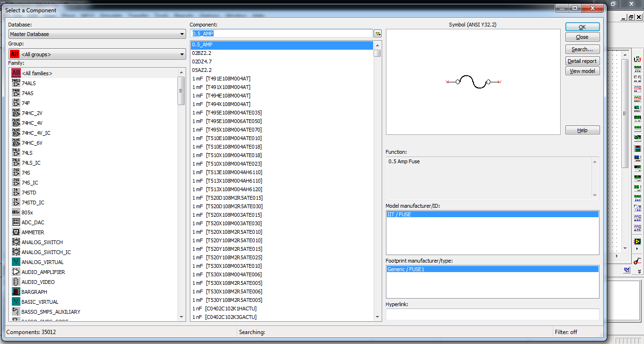Open the Group dropdown showing All groups
This screenshot has height=344, width=644.
point(181,54)
